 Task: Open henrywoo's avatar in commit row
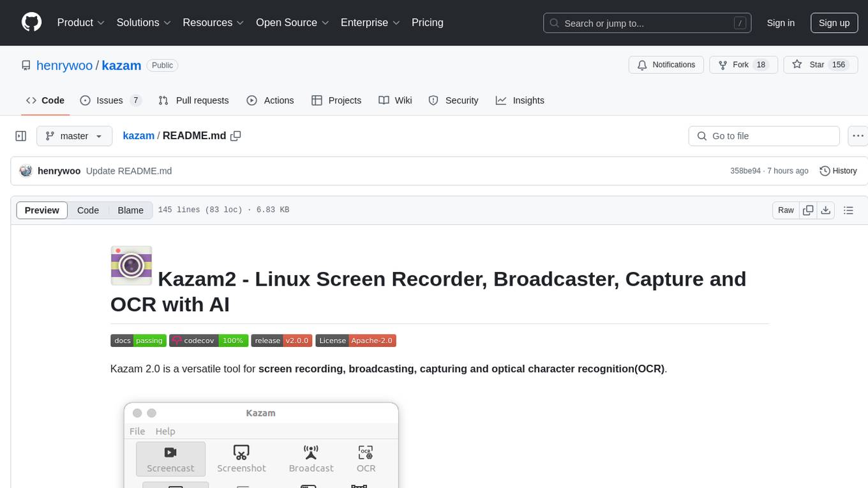(26, 171)
